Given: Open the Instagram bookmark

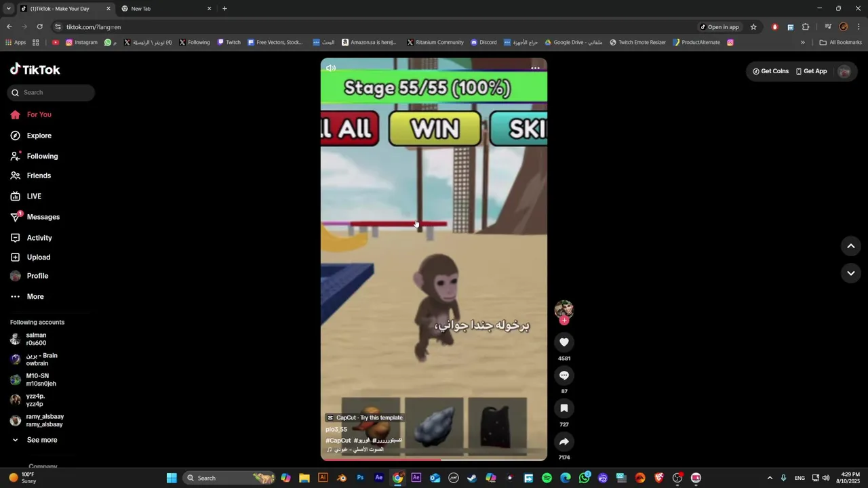Looking at the screenshot, I should [81, 42].
